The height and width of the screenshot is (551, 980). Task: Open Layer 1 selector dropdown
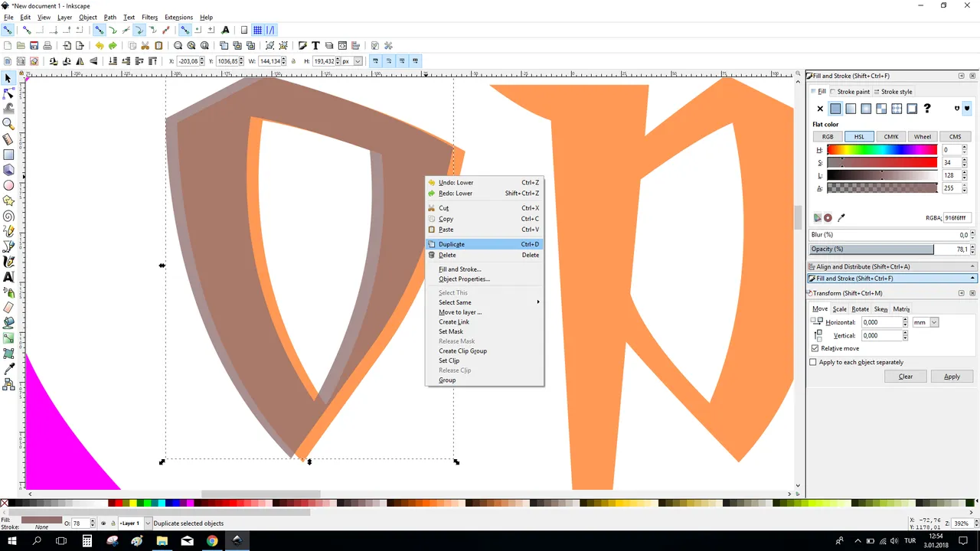coord(148,523)
